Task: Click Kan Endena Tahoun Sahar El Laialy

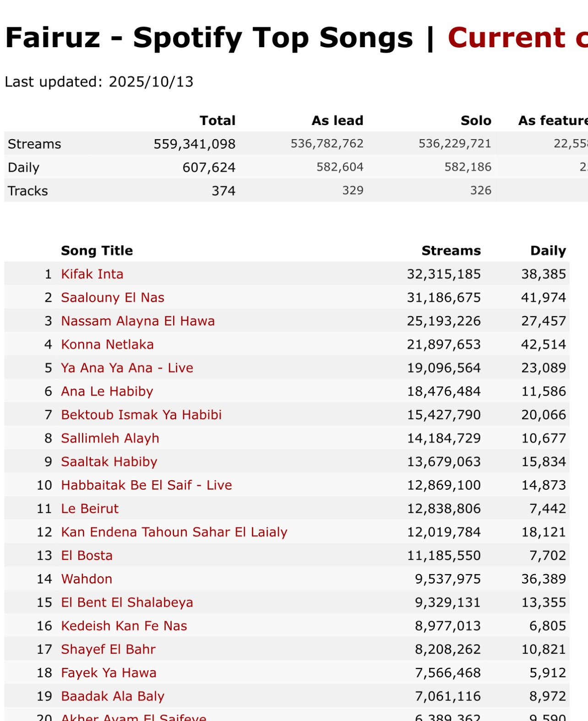Action: 174,532
